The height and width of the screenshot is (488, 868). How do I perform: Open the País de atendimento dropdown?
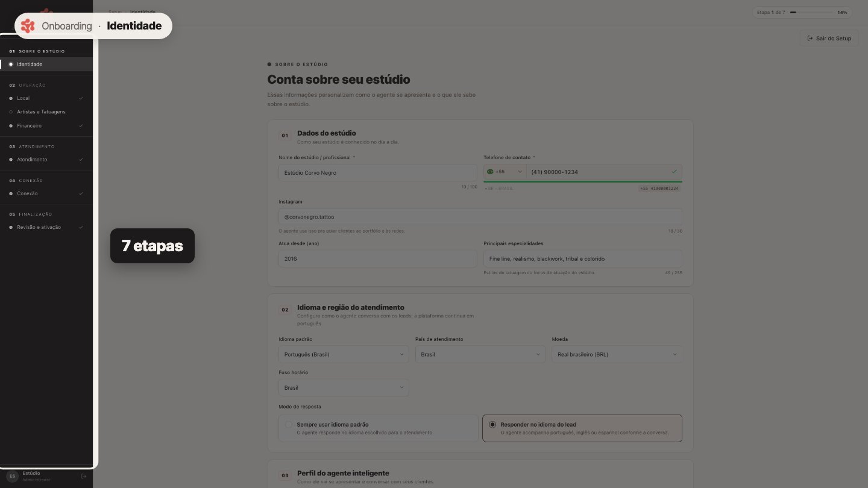tap(480, 354)
